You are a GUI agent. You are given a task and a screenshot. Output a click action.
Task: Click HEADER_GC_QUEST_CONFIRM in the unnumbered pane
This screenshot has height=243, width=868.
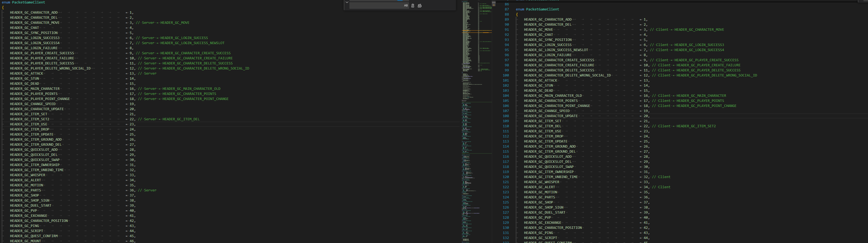tap(34, 236)
